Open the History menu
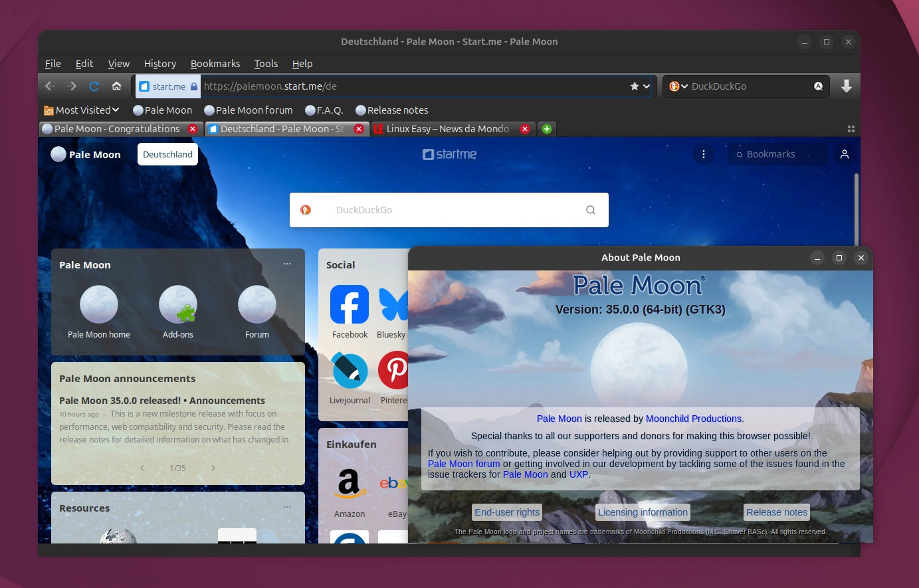This screenshot has width=919, height=588. (x=160, y=64)
